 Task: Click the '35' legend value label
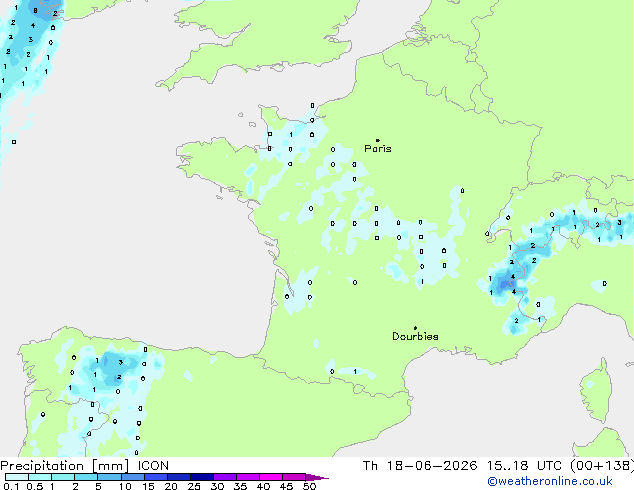[x=240, y=486]
